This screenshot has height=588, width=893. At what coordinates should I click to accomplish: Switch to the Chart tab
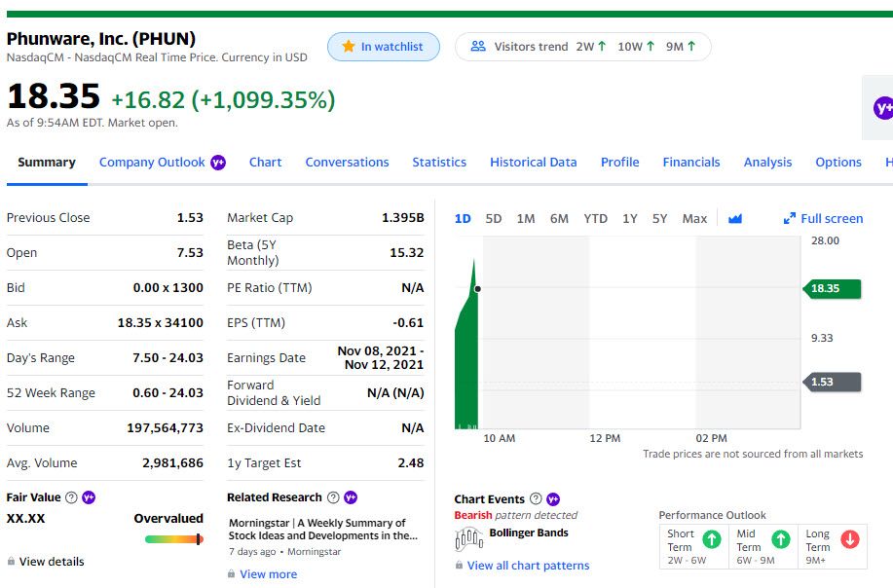266,163
